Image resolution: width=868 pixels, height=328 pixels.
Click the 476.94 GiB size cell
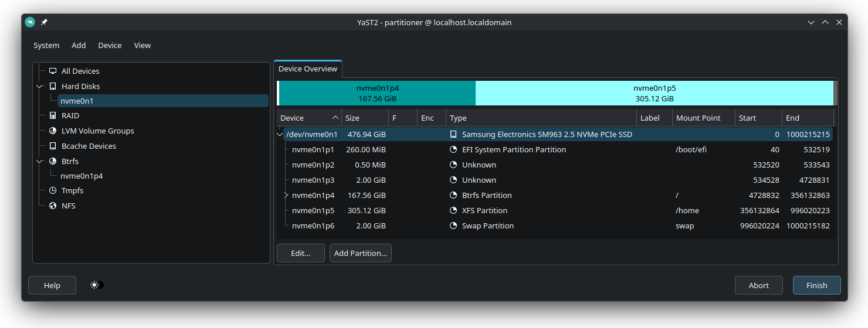(x=366, y=135)
